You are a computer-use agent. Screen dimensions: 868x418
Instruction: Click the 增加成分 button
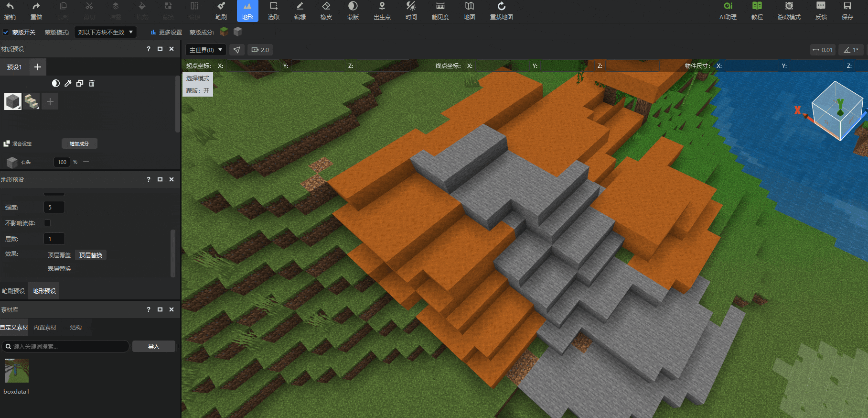(x=79, y=143)
